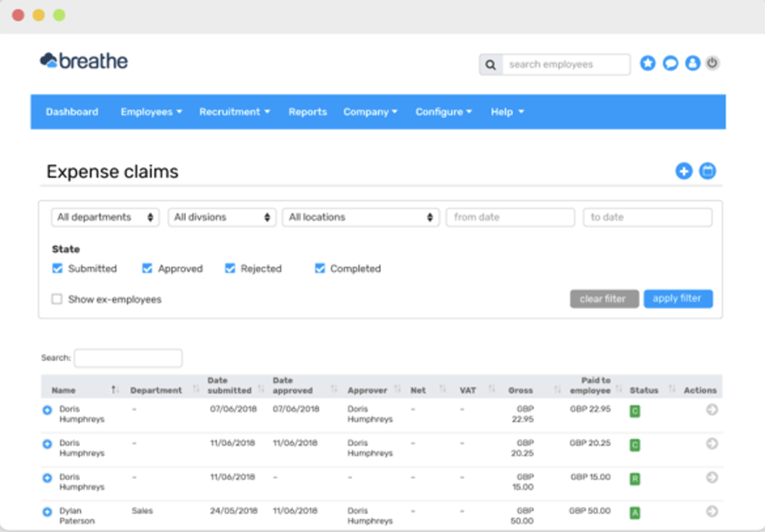Expand the Doris Humphreys GBP 15.00 row icon
The height and width of the screenshot is (532, 765).
point(47,478)
